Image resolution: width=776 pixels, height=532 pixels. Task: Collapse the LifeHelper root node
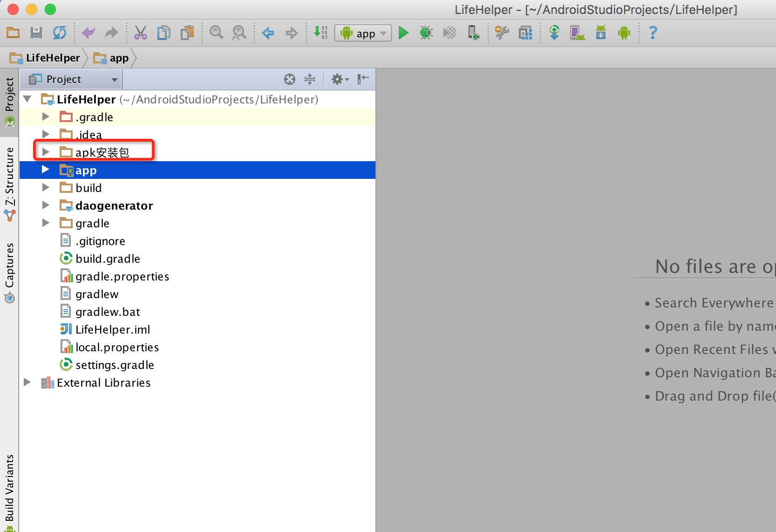[x=27, y=99]
